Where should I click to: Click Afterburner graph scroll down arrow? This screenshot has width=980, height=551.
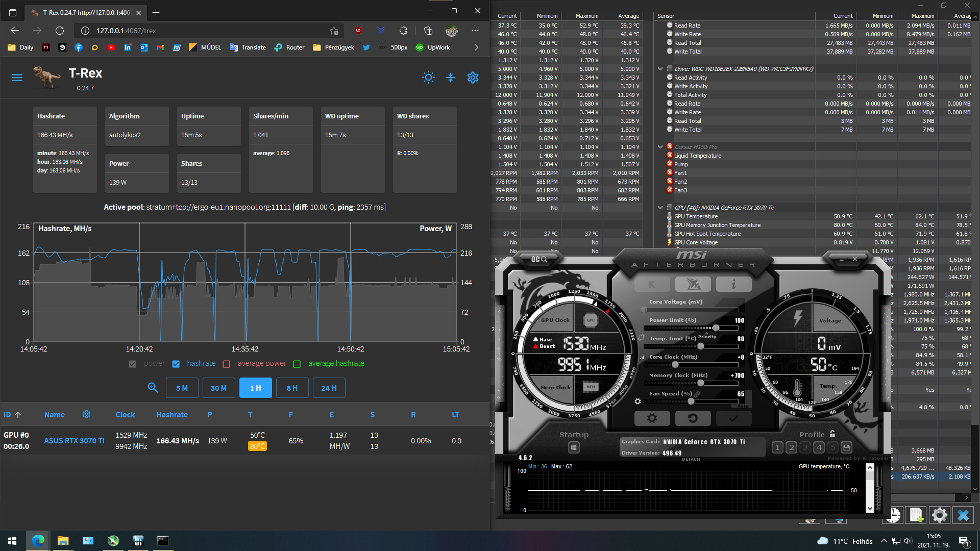(870, 508)
